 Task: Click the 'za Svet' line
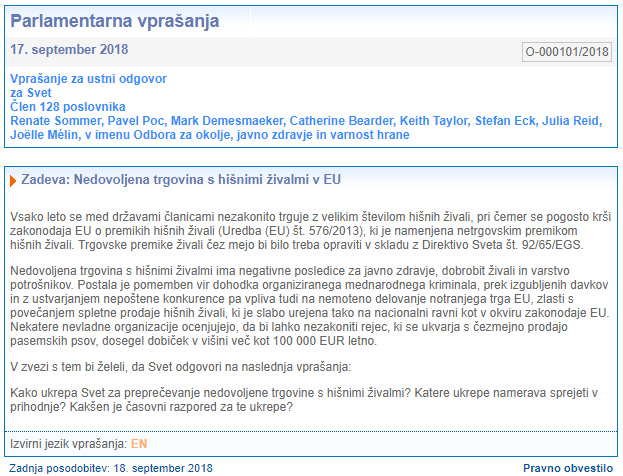tap(31, 93)
